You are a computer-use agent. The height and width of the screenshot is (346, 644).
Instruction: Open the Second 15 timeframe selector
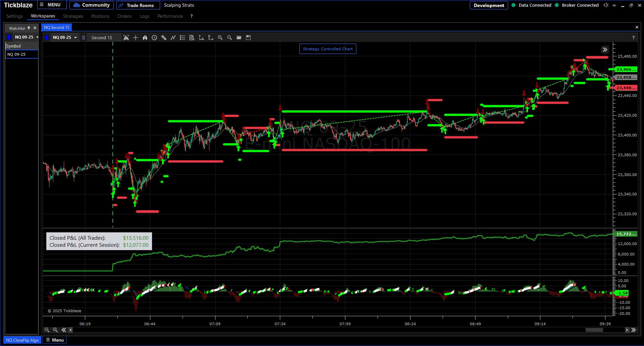[102, 38]
